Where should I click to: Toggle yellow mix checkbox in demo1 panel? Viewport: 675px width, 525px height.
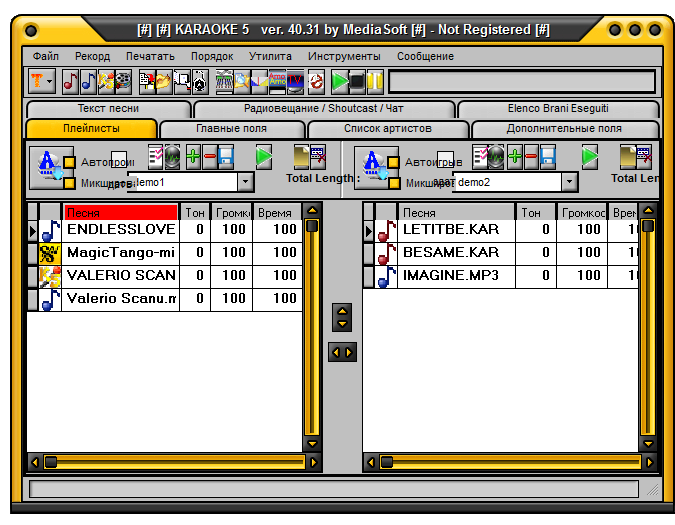[x=69, y=183]
